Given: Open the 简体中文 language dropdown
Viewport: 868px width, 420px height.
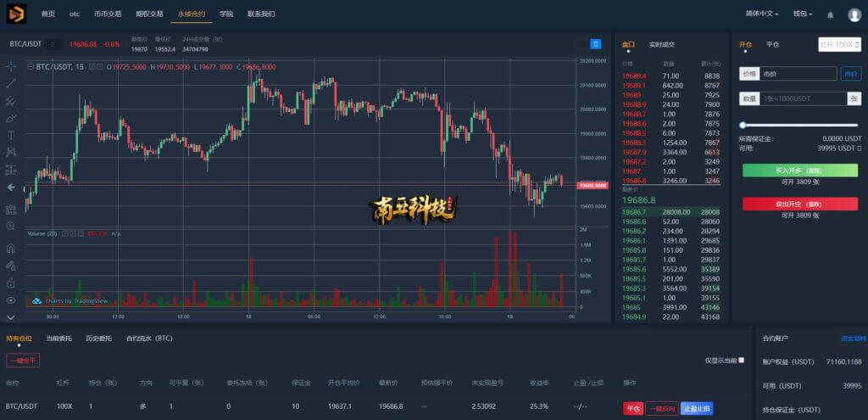Looking at the screenshot, I should 762,14.
